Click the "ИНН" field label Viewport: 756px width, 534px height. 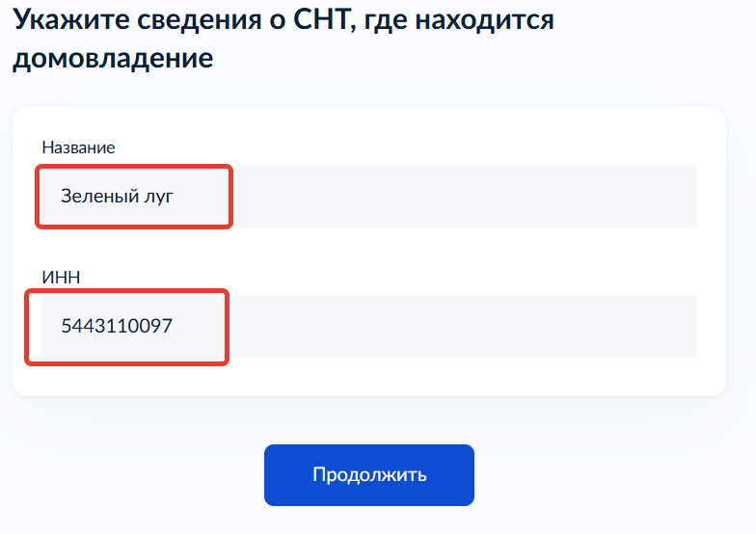61,278
